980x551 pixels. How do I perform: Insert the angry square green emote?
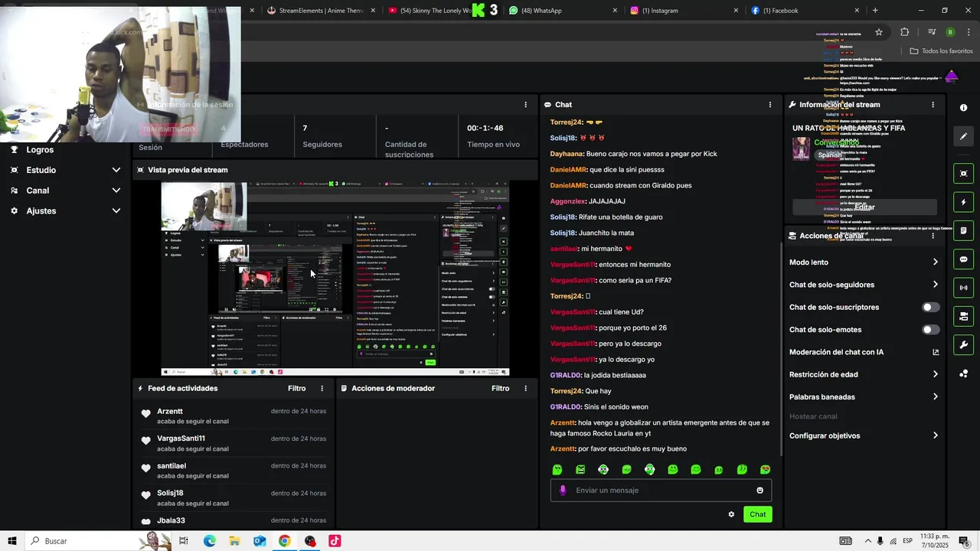coord(580,470)
